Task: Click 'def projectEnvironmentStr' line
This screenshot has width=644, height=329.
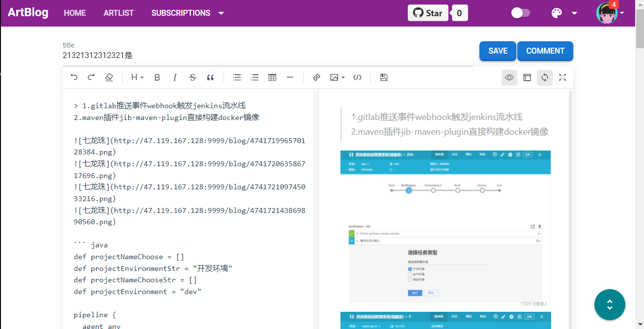Action: pos(153,269)
